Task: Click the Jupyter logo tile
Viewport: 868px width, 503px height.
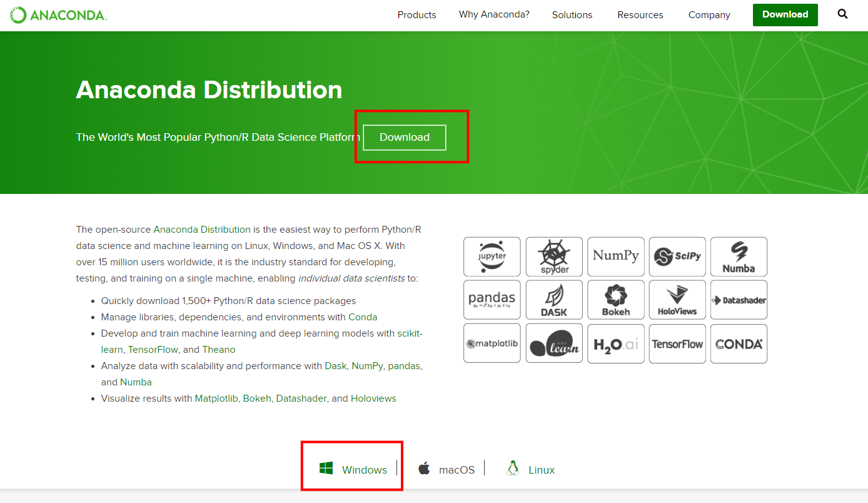Action: (492, 257)
